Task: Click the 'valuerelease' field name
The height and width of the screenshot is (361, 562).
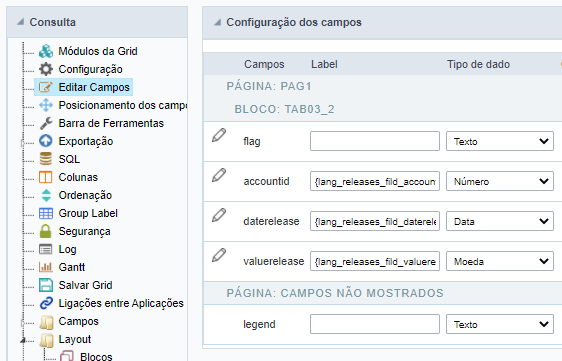Action: 273,261
